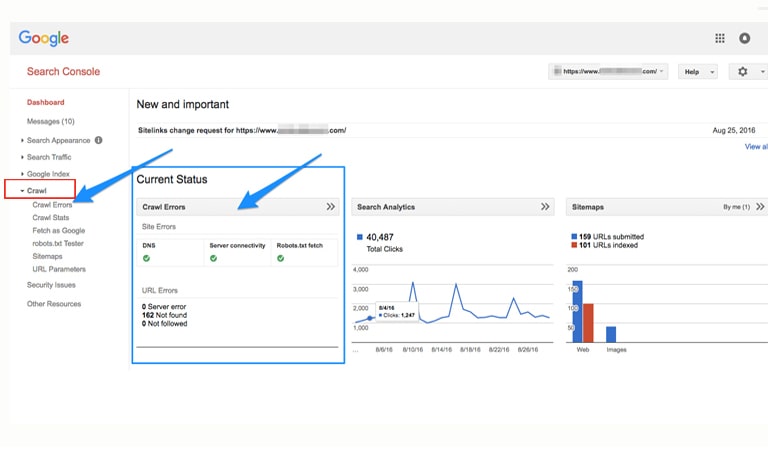The width and height of the screenshot is (768, 450).
Task: Open the site property dropdown
Action: pos(608,71)
